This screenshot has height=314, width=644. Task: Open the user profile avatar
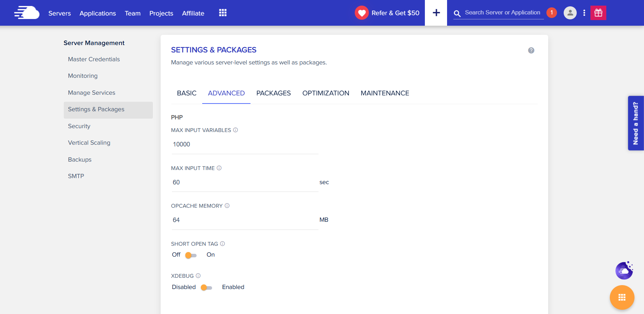(570, 13)
